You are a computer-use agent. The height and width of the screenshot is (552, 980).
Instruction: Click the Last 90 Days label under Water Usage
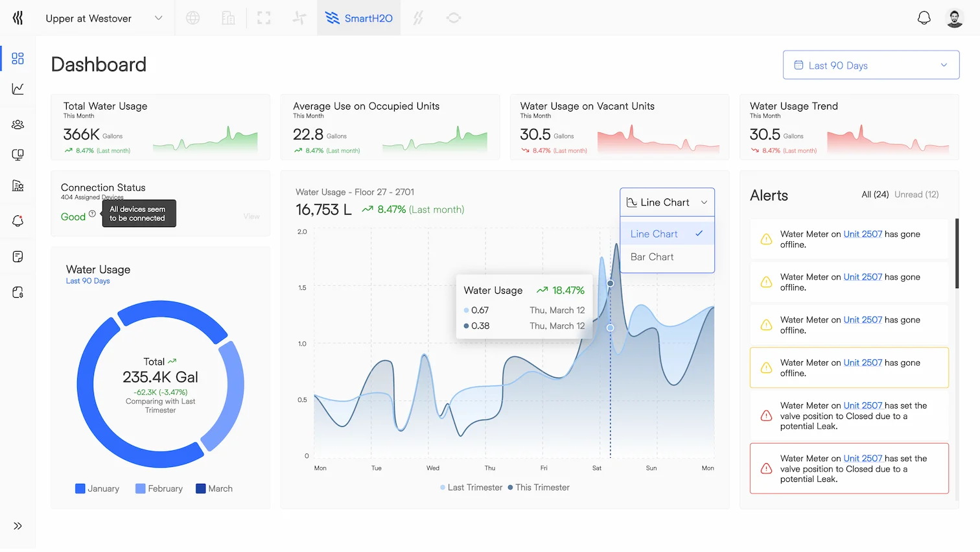click(x=87, y=281)
